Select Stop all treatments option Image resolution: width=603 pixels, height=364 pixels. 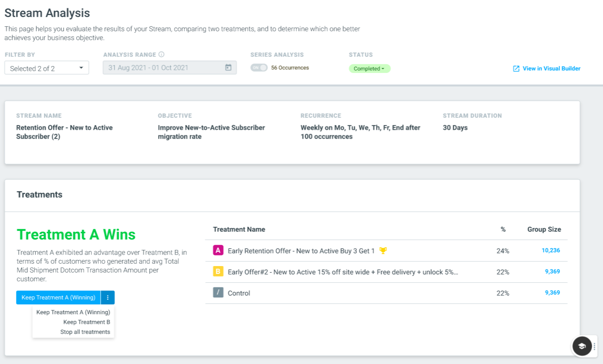pyautogui.click(x=85, y=332)
